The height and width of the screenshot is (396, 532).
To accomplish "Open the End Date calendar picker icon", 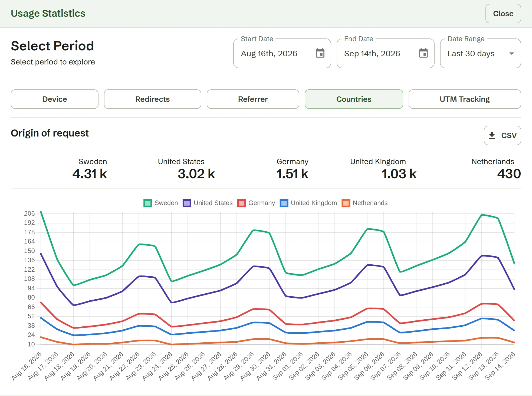I will (x=423, y=53).
